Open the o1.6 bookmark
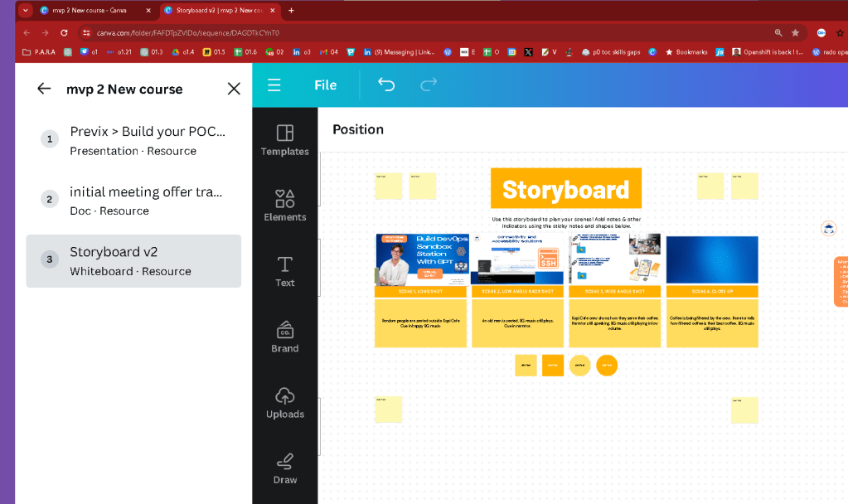 click(x=245, y=52)
